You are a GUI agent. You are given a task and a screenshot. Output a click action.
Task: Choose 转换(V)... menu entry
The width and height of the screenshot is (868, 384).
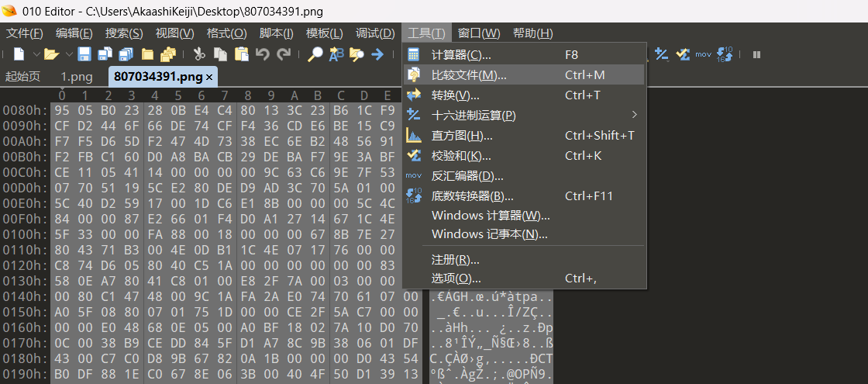click(x=524, y=95)
